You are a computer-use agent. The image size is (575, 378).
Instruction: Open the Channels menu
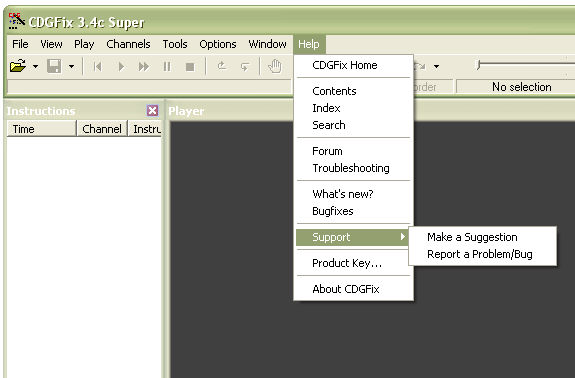(x=128, y=44)
